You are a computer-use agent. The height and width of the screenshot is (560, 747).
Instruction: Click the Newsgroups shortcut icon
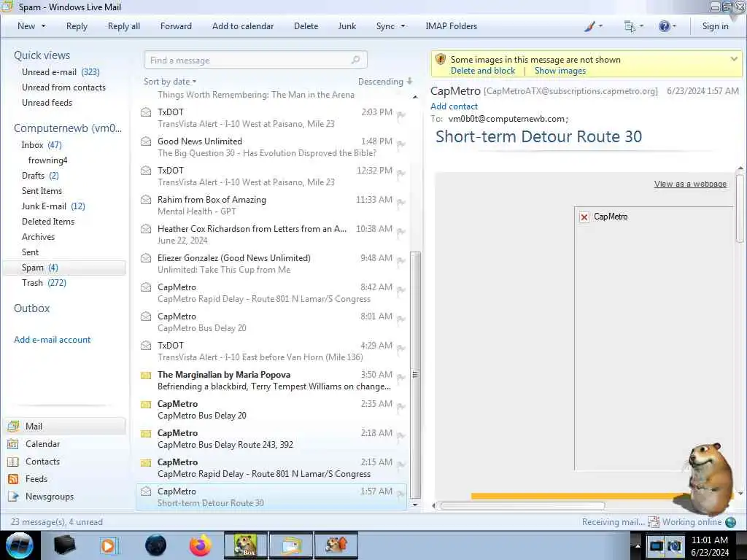(13, 497)
